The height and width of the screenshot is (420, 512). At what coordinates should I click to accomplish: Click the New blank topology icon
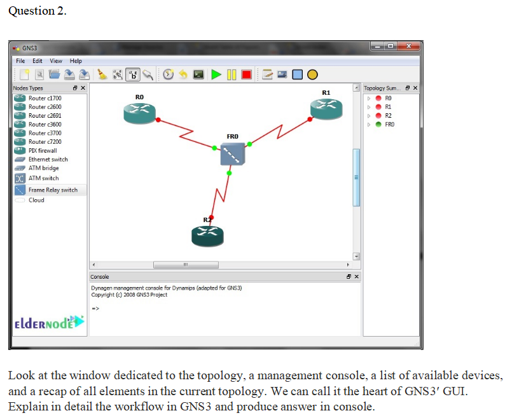point(25,74)
